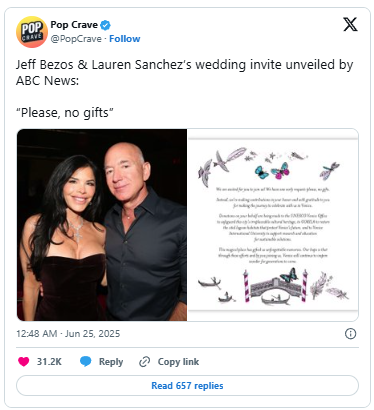This screenshot has width=374, height=410.
Task: Open the couple photo on the left
Action: point(102,225)
